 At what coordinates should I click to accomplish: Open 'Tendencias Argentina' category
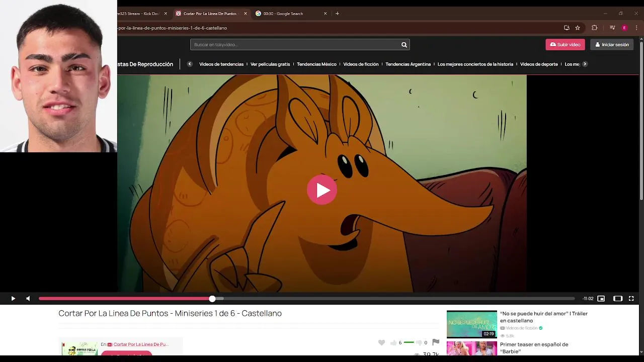point(408,64)
